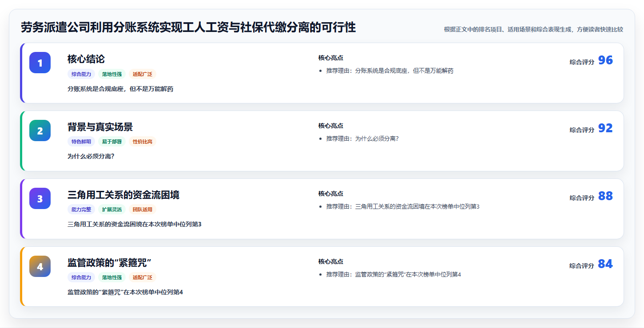Select the 三角用工关系的资金流困境 title
Screen dimensions: 644x328
[x=123, y=195]
